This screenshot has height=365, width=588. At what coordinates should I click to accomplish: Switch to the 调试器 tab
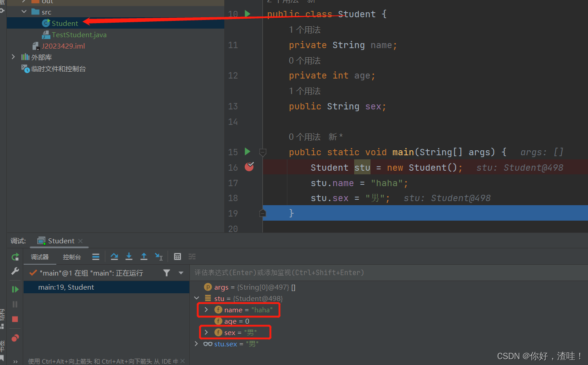(40, 257)
